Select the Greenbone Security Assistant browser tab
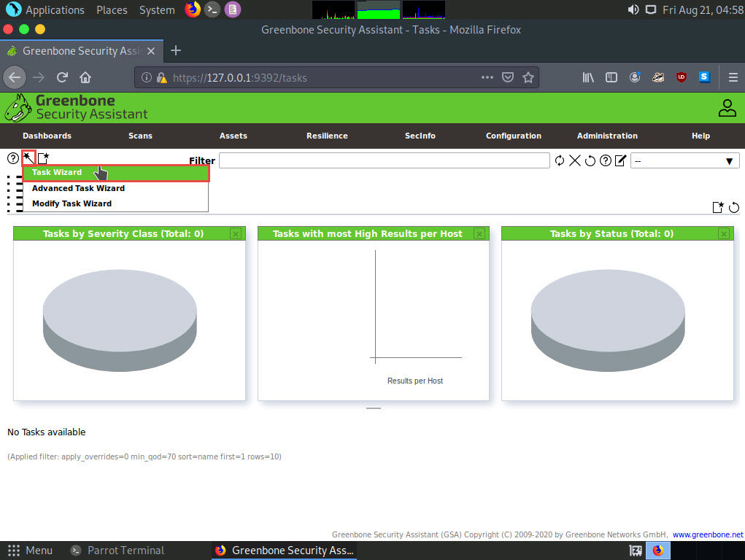 82,51
